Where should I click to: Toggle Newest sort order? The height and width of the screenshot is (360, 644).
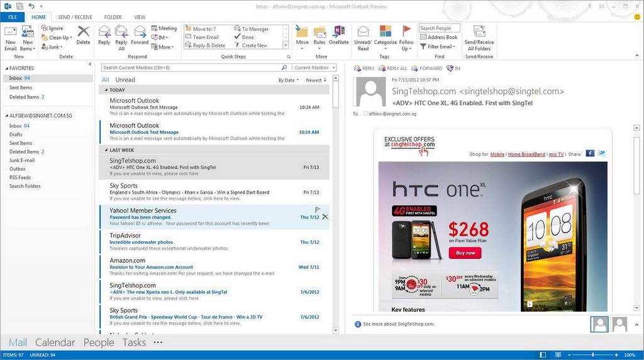coord(316,80)
